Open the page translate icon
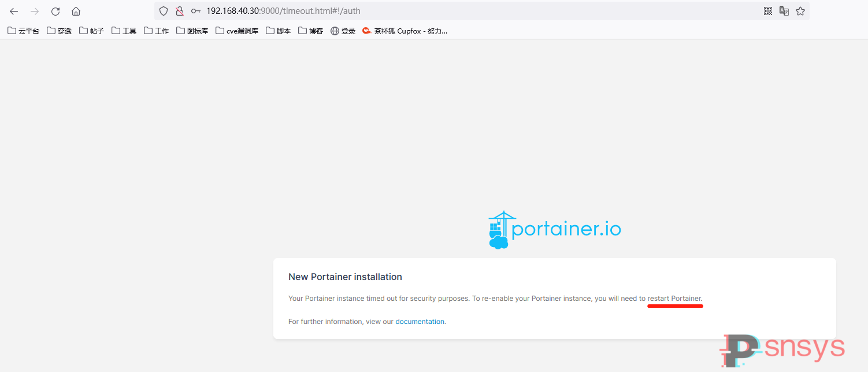This screenshot has width=868, height=372. tap(784, 10)
